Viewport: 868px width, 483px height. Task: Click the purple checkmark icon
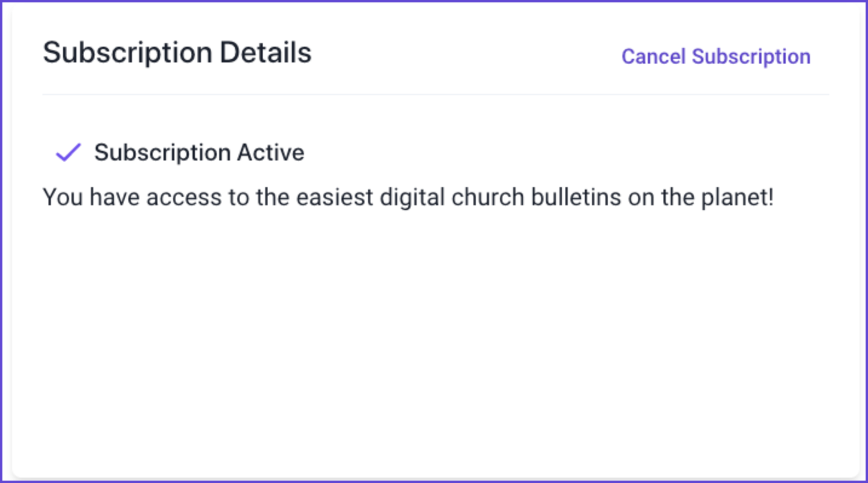(x=68, y=153)
